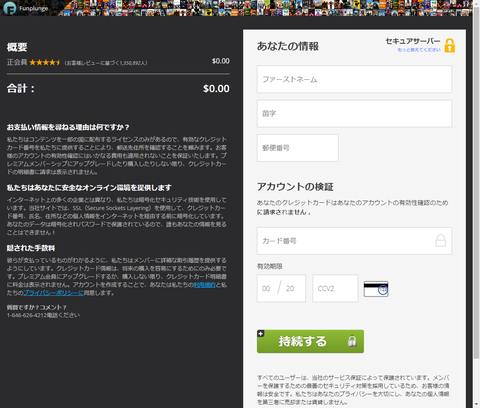The width and height of the screenshot is (480, 408).
Task: Click the expiry year 20 field
Action: [x=290, y=288]
